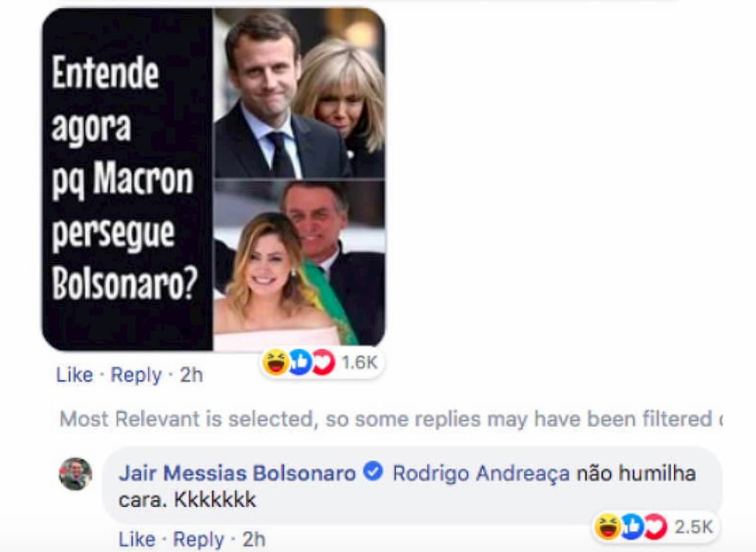The width and height of the screenshot is (756, 552).
Task: Click the heart reaction icon under the meme
Action: click(323, 362)
